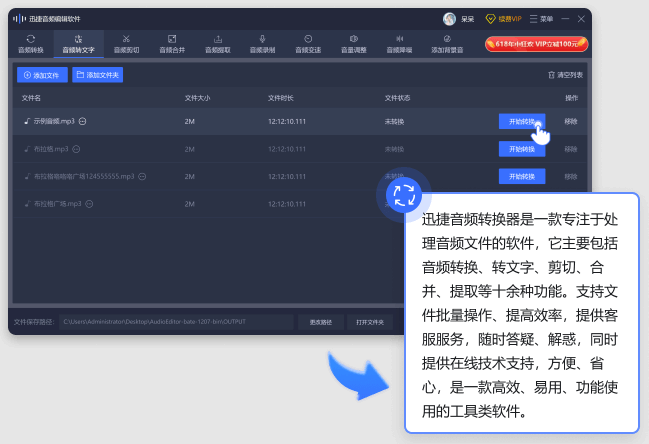Go to the 音频提取 extraction tool
This screenshot has height=444, width=649.
(x=218, y=44)
